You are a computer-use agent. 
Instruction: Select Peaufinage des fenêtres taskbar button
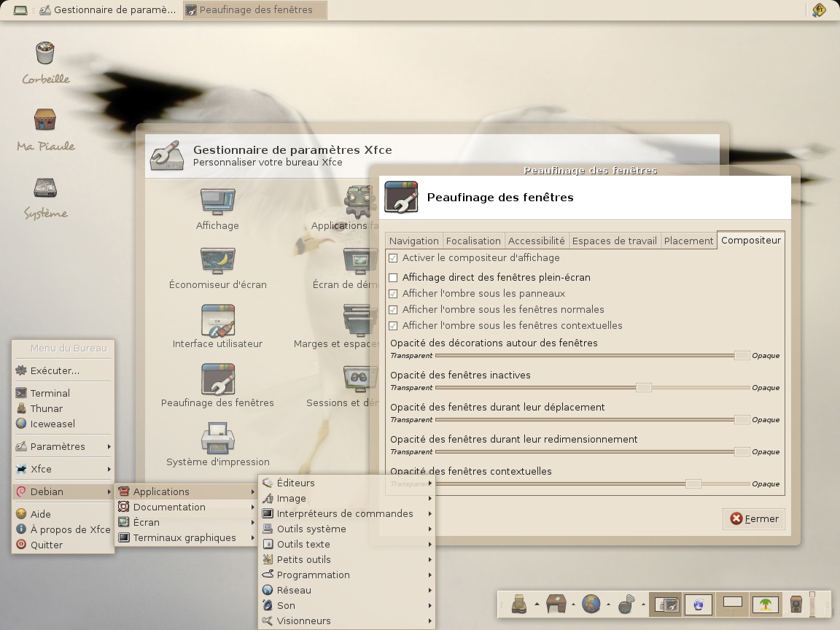255,9
